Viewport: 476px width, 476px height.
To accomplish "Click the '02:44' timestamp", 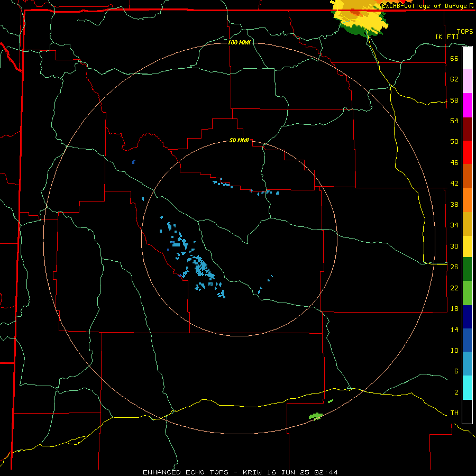I will 326,472.
